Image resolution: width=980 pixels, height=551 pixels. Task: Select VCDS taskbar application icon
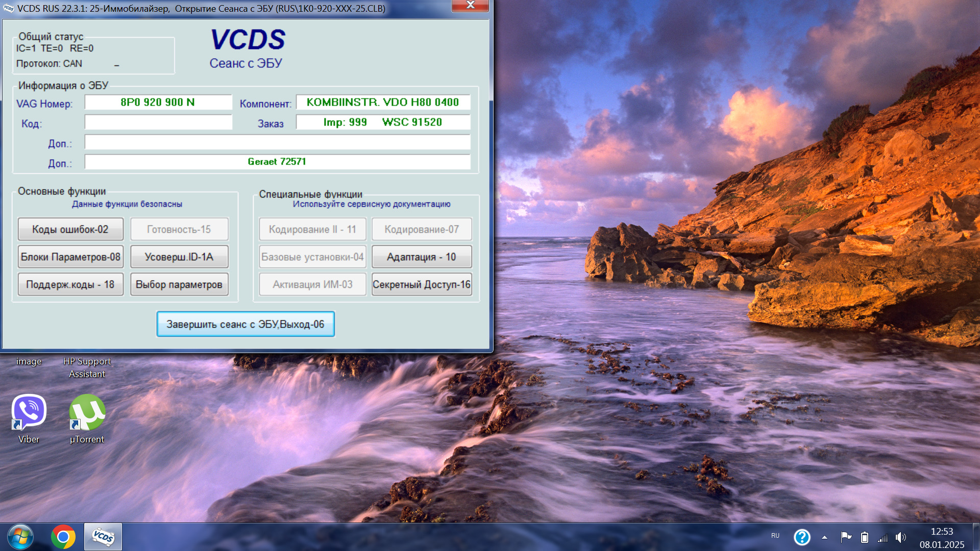103,537
